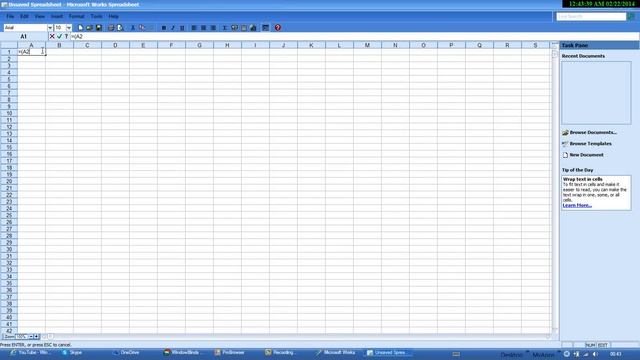Click the zoom percentage box
Viewport: 640px width, 360px height.
22,337
